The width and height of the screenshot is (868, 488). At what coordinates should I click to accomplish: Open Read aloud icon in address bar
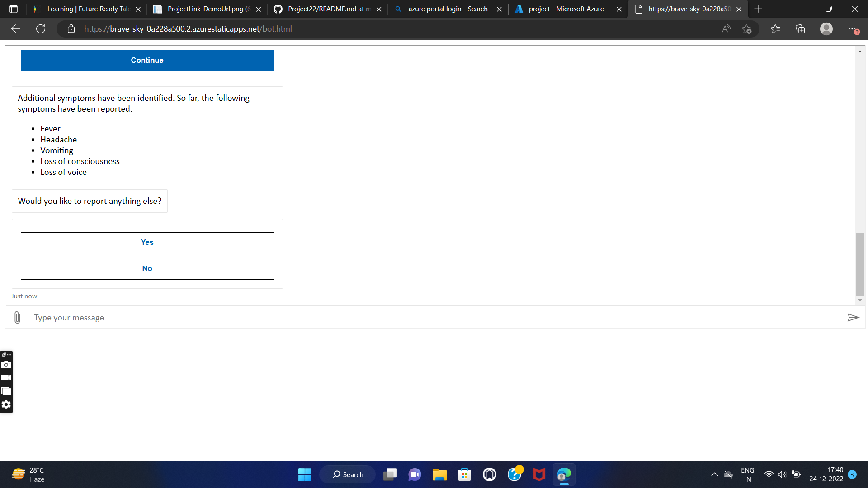click(x=726, y=29)
